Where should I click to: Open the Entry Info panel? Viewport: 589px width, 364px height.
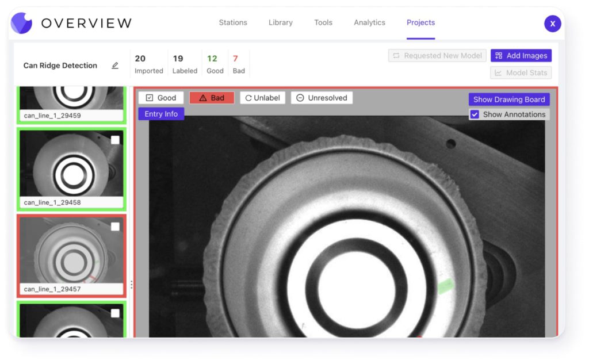[x=161, y=114]
